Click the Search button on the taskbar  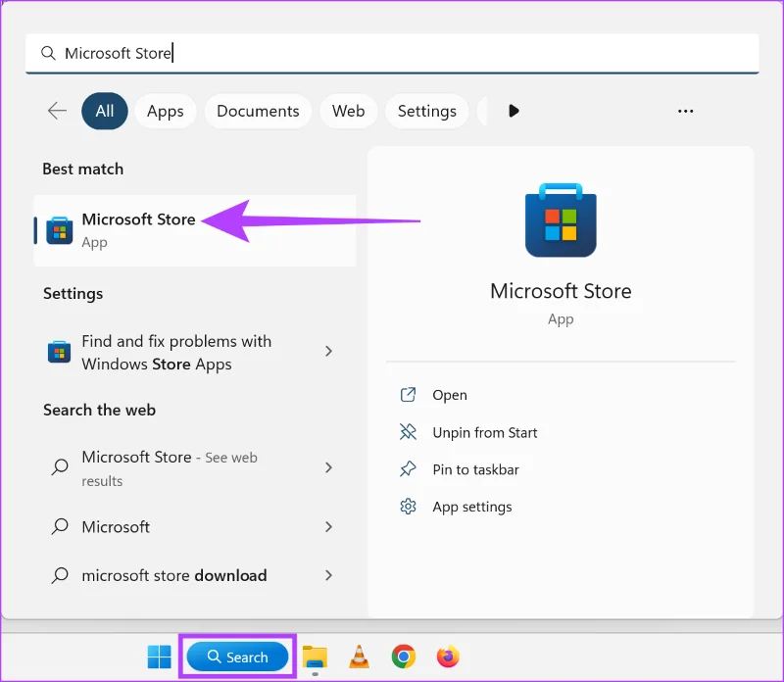click(x=237, y=657)
